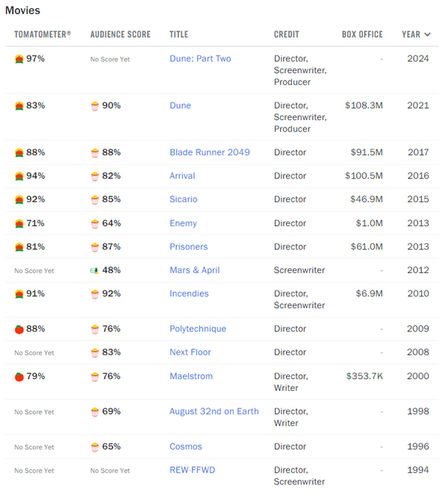
Task: Click the Certified Fresh icon in Sicario row
Action: pyautogui.click(x=19, y=200)
